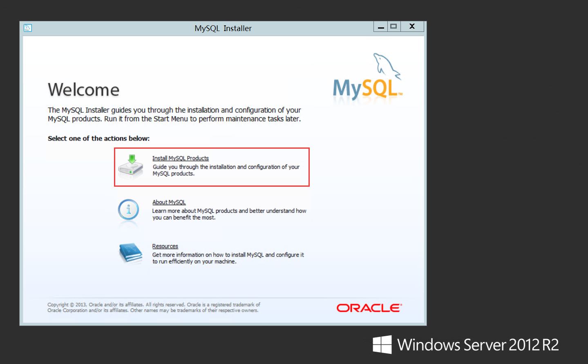Minimize the MySQL Installer window
The height and width of the screenshot is (364, 588).
[x=381, y=27]
